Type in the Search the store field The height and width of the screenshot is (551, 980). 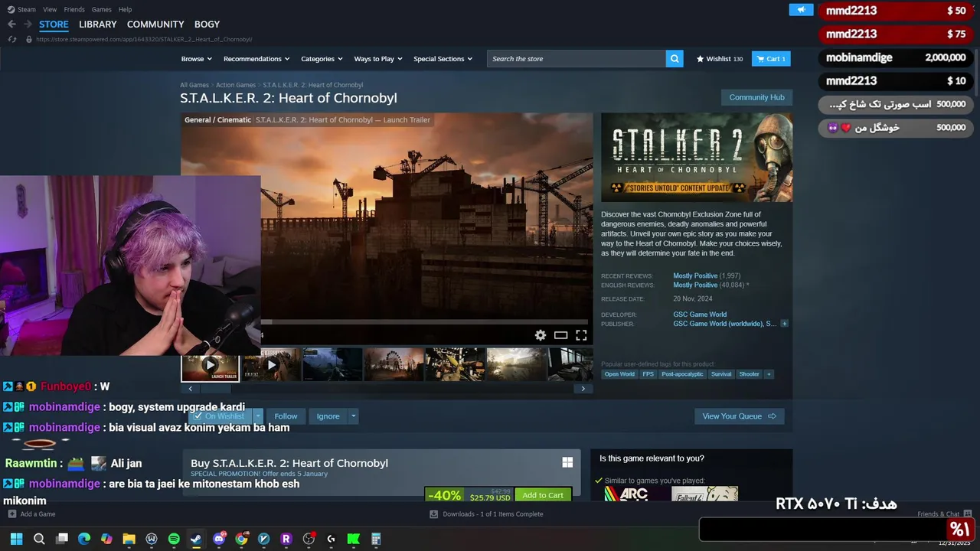[x=576, y=59]
